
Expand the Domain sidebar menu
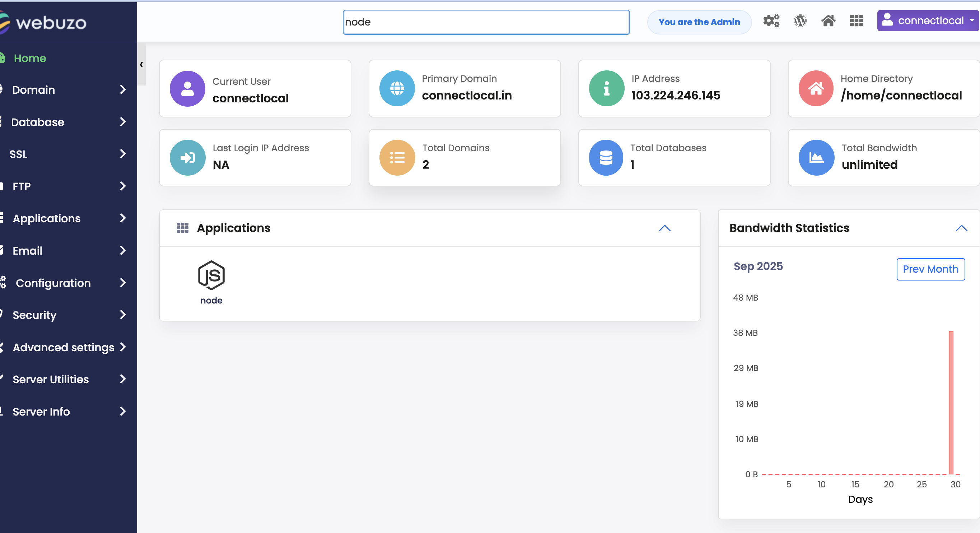click(x=69, y=90)
